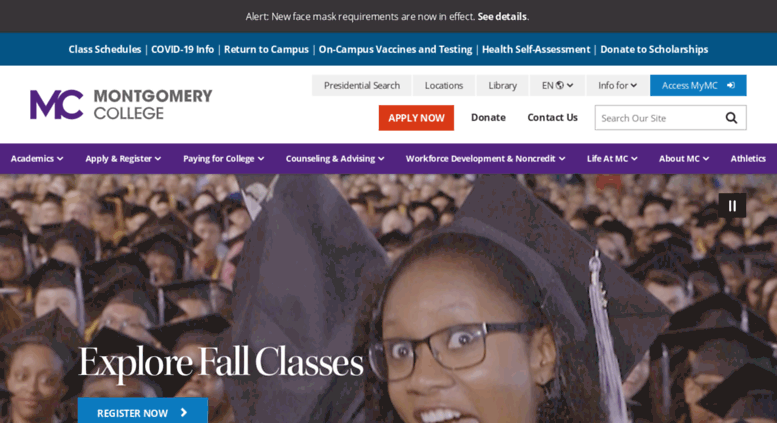Expand the Academics menu
777x423 pixels.
click(37, 159)
